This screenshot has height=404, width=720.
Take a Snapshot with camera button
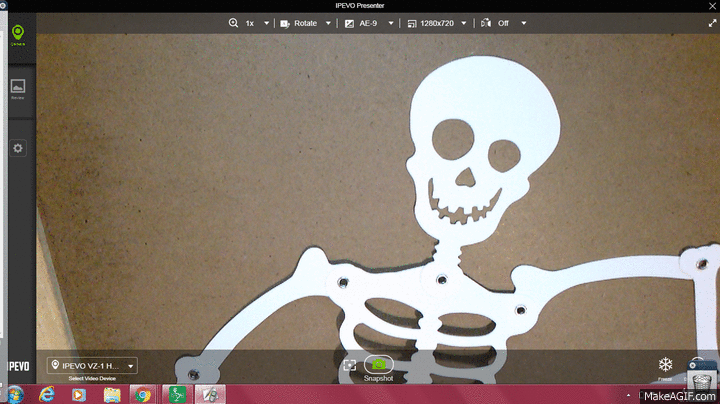[379, 366]
